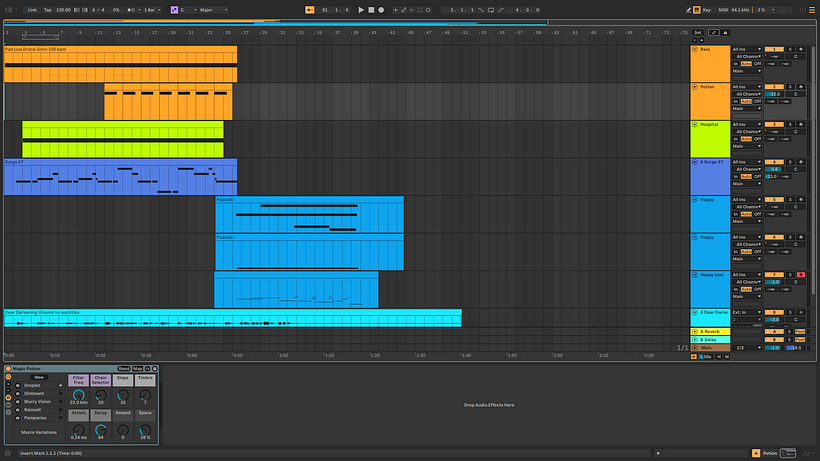Expand the Droplet chain arrow
Viewport: 820px width, 461px height.
pyautogui.click(x=61, y=385)
